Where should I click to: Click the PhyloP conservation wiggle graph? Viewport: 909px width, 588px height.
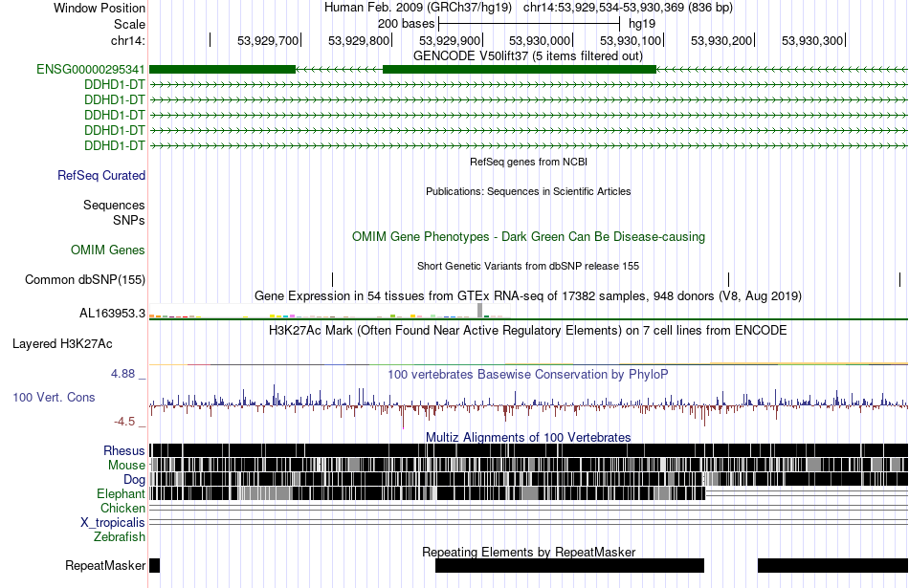tap(529, 405)
